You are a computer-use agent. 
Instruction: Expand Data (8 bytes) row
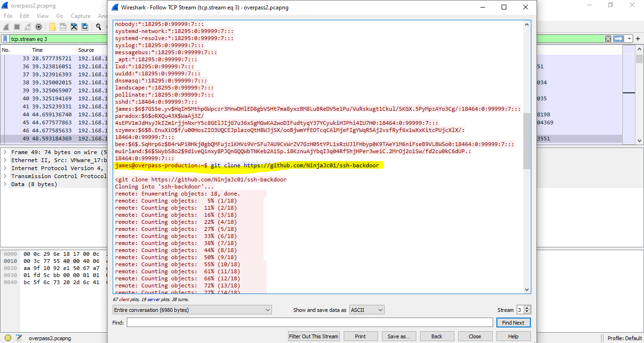(x=5, y=184)
